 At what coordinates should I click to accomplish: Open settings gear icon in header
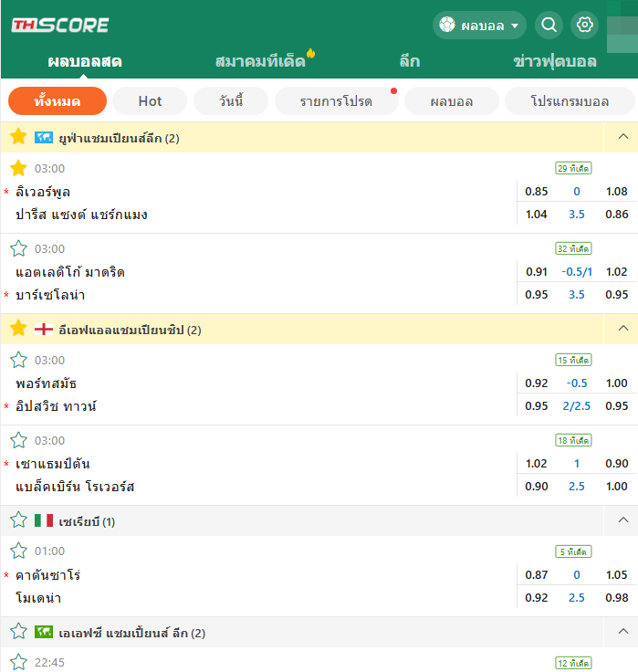[x=584, y=26]
